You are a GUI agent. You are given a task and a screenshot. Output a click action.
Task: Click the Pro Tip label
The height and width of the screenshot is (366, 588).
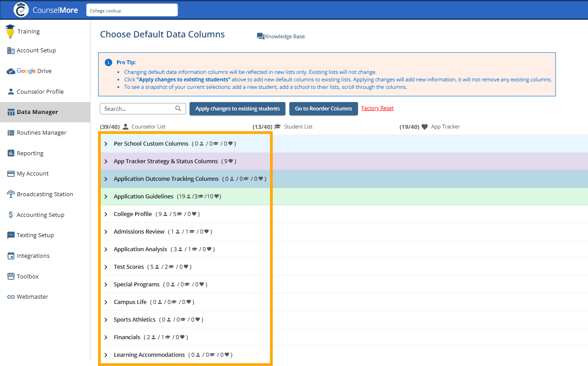(x=126, y=62)
